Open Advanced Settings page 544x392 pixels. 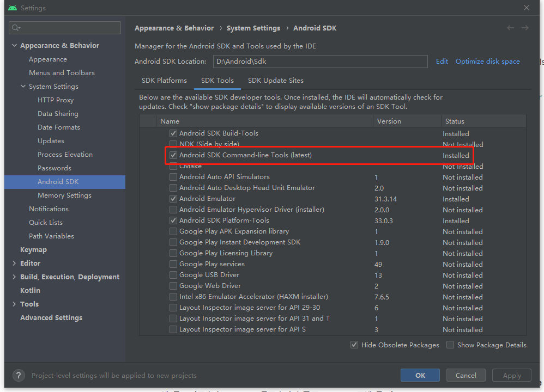click(51, 318)
